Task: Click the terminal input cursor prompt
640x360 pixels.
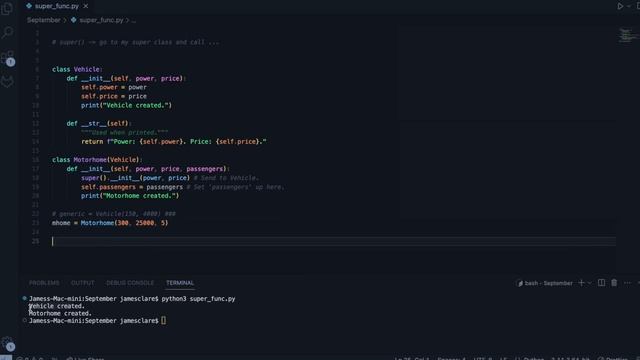Action: tap(163, 321)
